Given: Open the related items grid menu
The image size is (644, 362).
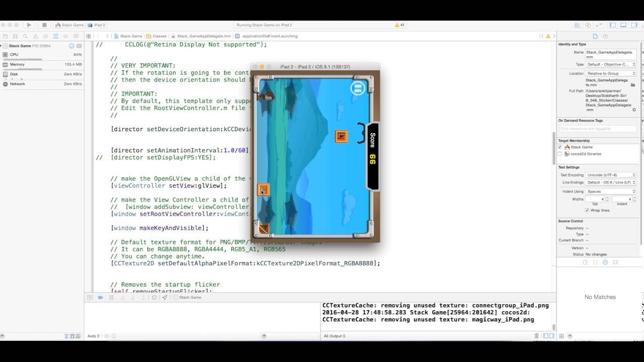Looking at the screenshot, I should 89,36.
